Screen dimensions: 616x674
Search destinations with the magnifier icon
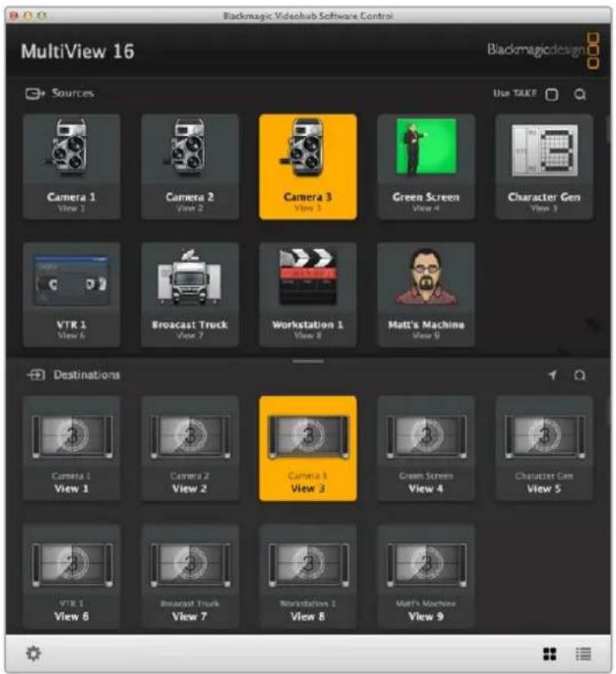pos(580,376)
